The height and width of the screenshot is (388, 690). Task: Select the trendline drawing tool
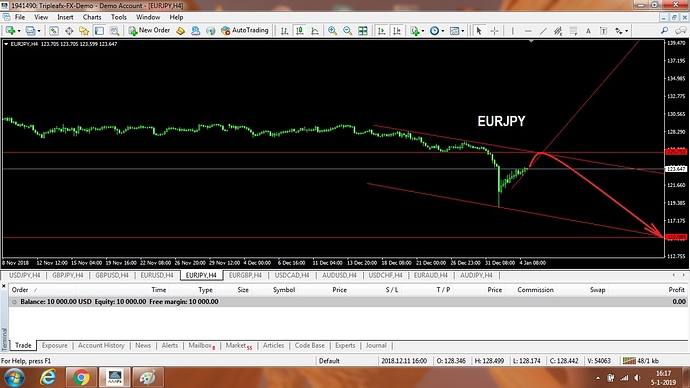pyautogui.click(x=543, y=31)
